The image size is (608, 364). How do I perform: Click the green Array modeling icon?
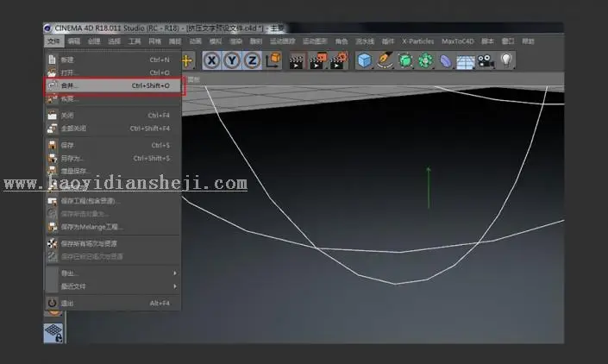tap(425, 60)
